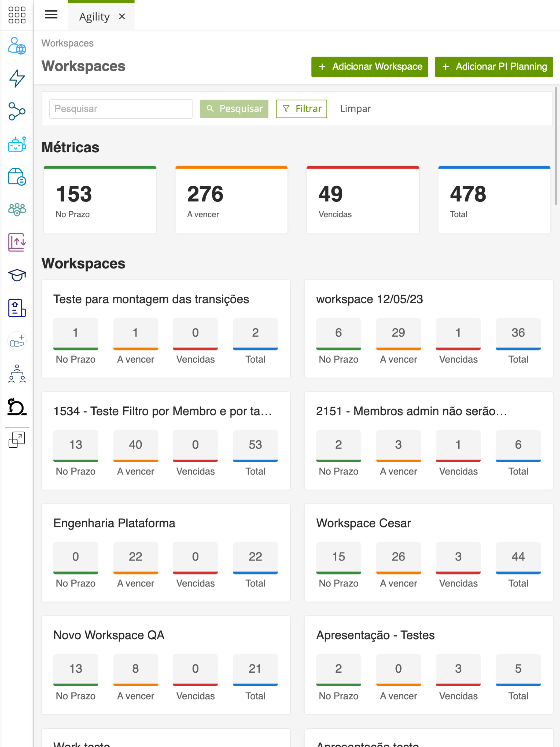
Task: Click No Prazo count 13 in 1534 workspace
Action: click(x=76, y=446)
